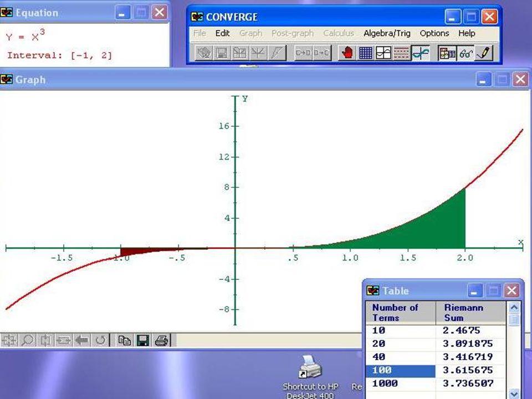Minimize the Graph window
Screen dimensions: 532x399
(x=484, y=80)
